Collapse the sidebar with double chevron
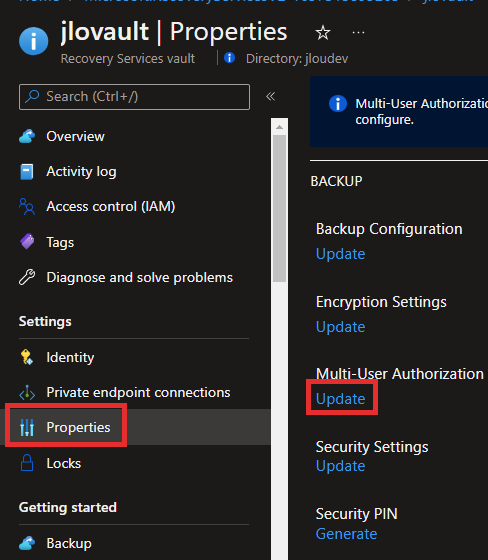 [270, 96]
